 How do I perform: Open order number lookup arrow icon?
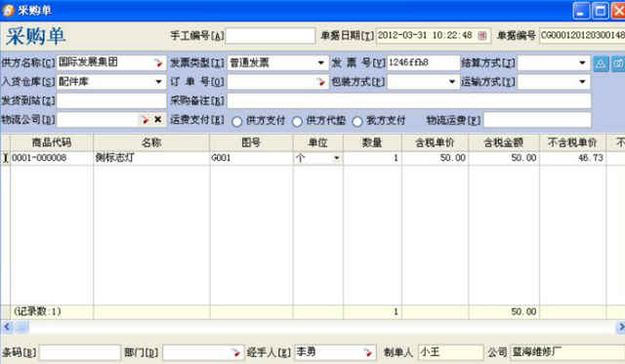tap(320, 82)
